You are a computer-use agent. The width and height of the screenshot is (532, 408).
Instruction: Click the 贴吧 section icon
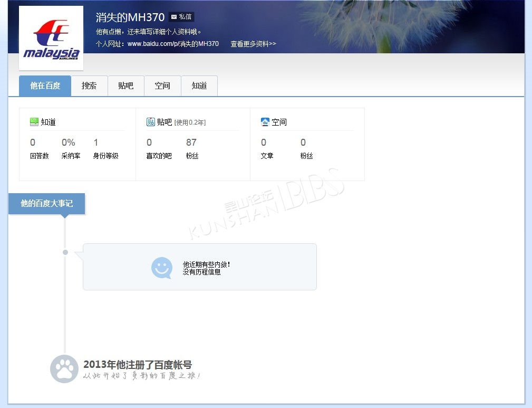151,121
